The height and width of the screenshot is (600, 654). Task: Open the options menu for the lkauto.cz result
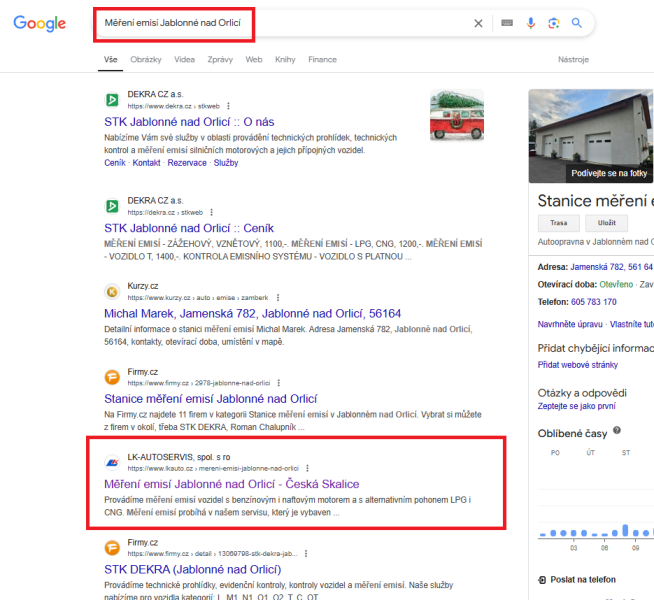[x=307, y=468]
